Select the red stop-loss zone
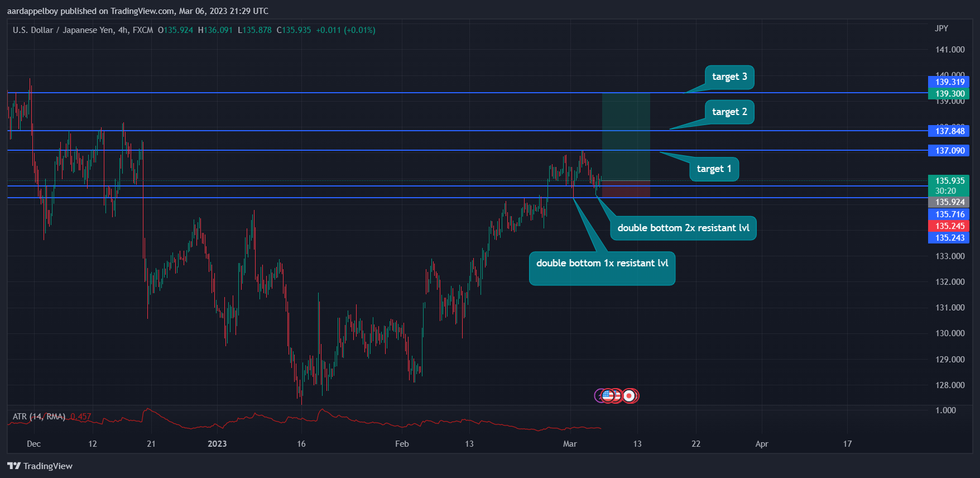This screenshot has width=980, height=478. tap(626, 189)
